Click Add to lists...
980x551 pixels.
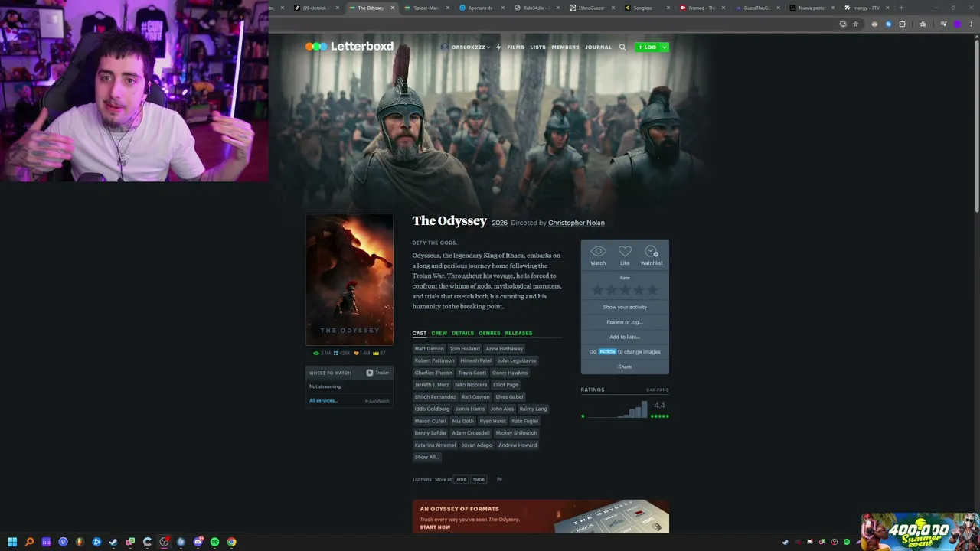[x=625, y=337]
